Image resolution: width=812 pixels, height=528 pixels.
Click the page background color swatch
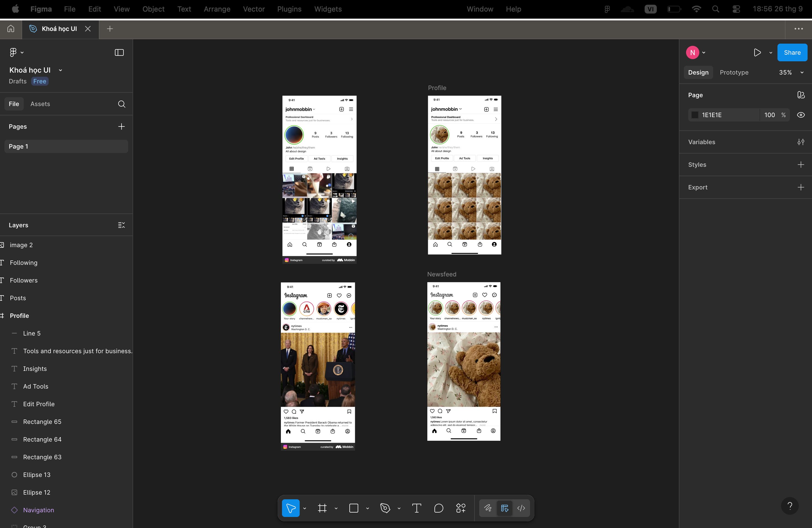pyautogui.click(x=695, y=115)
